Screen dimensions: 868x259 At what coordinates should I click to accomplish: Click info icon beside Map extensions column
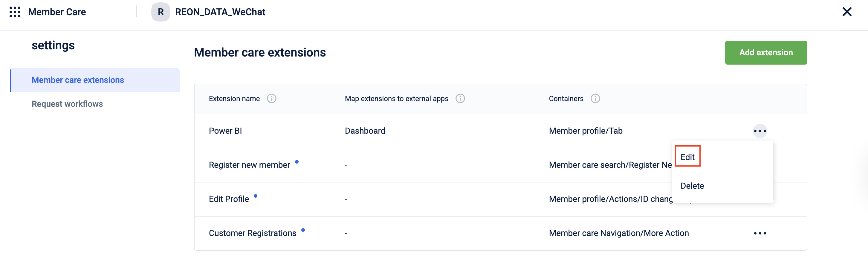coord(460,98)
